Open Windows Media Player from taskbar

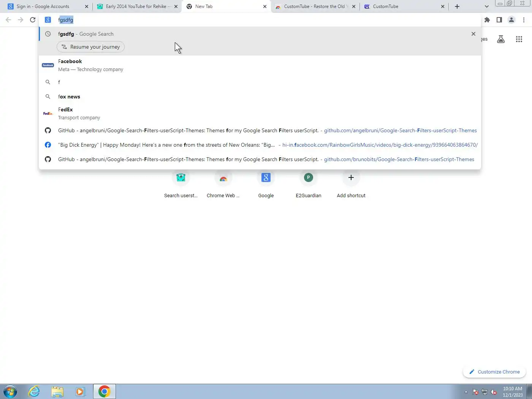tap(80, 391)
